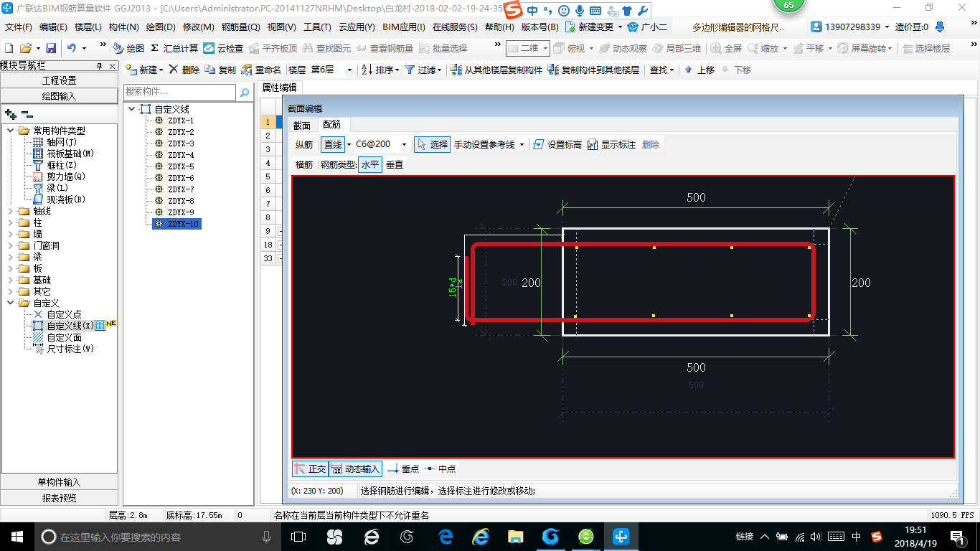Click 重命名 rename component

[x=261, y=70]
